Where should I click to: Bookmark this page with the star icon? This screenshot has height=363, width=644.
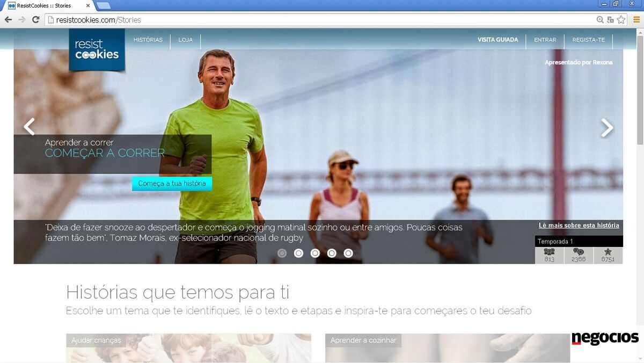point(621,20)
